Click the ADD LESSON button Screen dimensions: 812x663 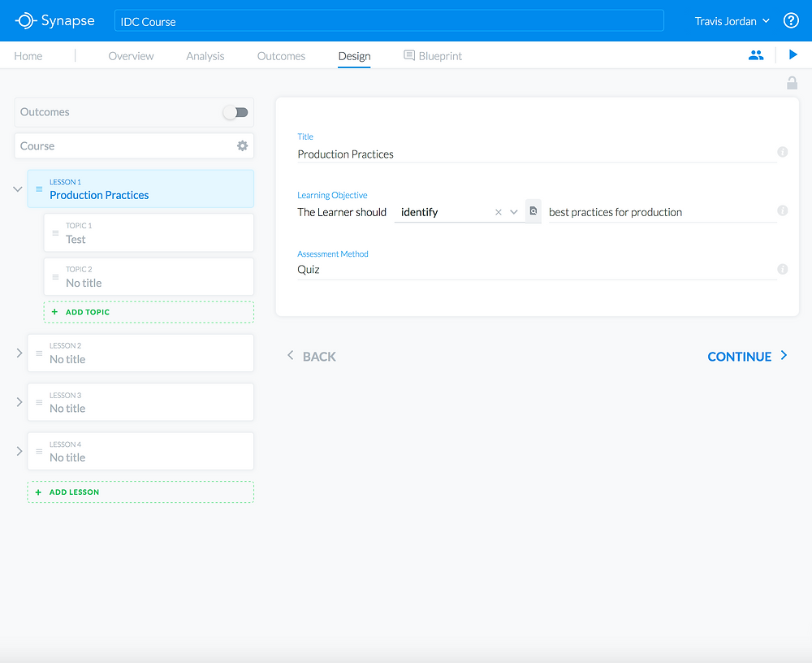point(140,492)
